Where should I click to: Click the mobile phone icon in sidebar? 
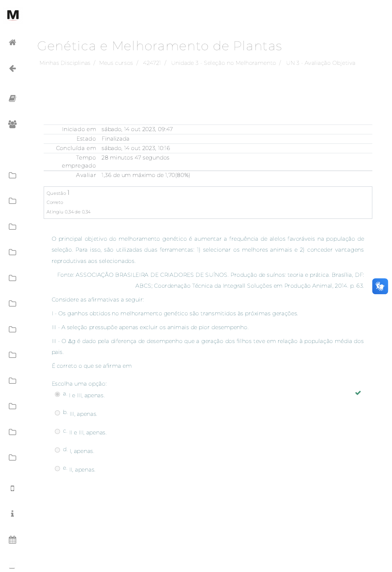pos(12,488)
